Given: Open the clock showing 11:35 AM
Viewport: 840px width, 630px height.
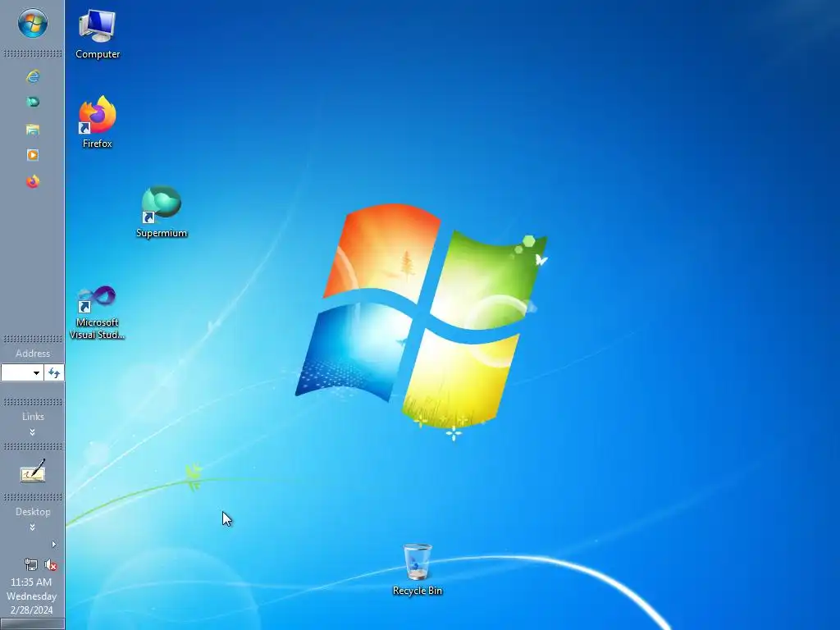Looking at the screenshot, I should [31, 582].
